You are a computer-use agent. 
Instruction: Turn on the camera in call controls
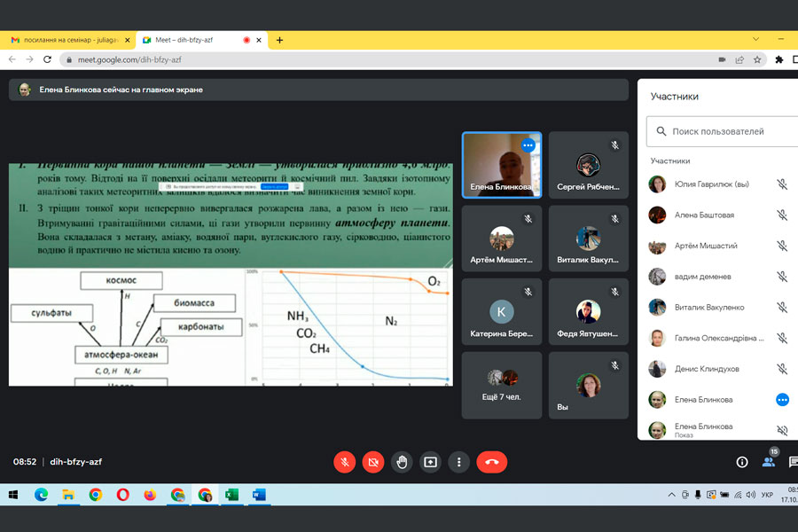coord(373,462)
